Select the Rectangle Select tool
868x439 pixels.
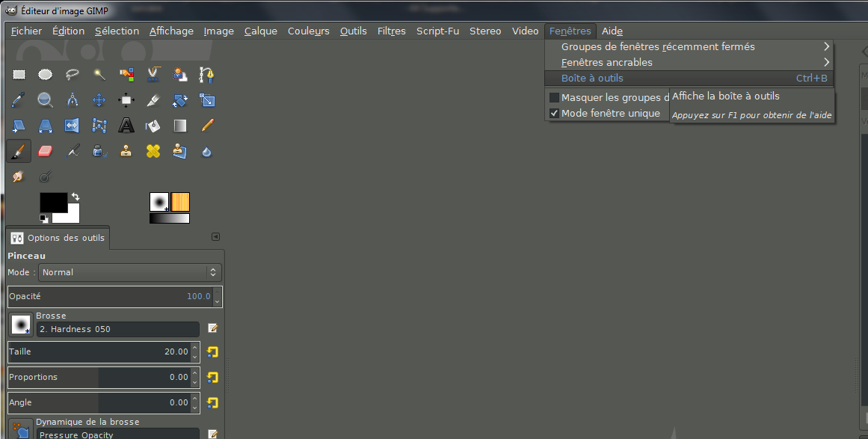[19, 75]
